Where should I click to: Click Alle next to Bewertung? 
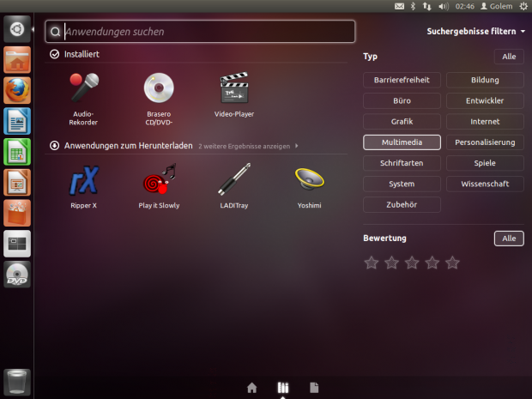pyautogui.click(x=509, y=239)
